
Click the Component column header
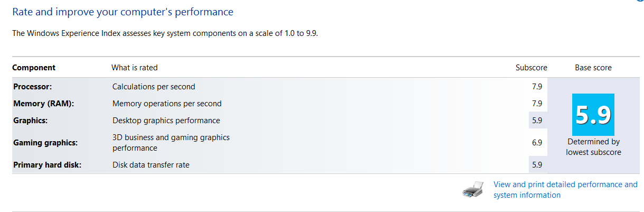34,68
